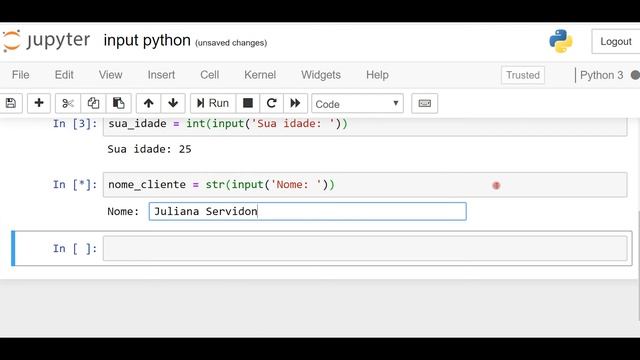This screenshot has width=640, height=360.
Task: Click the 'In [ ]:' prompt label
Action: pos(75,249)
